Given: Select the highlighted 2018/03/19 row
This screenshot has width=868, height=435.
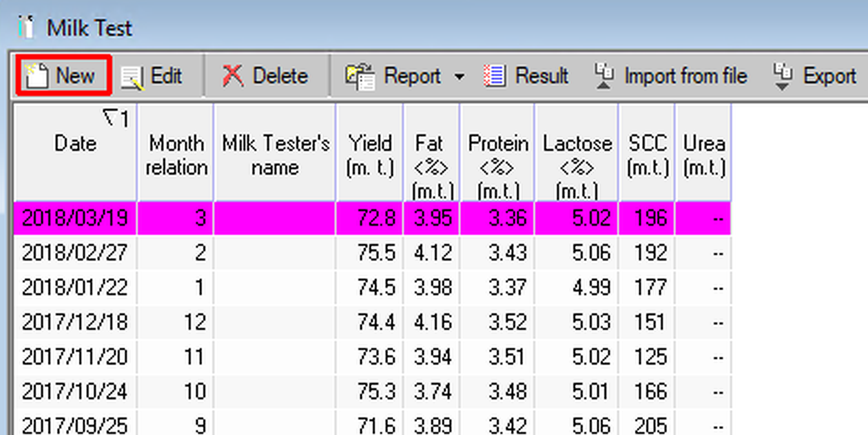Looking at the screenshot, I should [75, 218].
